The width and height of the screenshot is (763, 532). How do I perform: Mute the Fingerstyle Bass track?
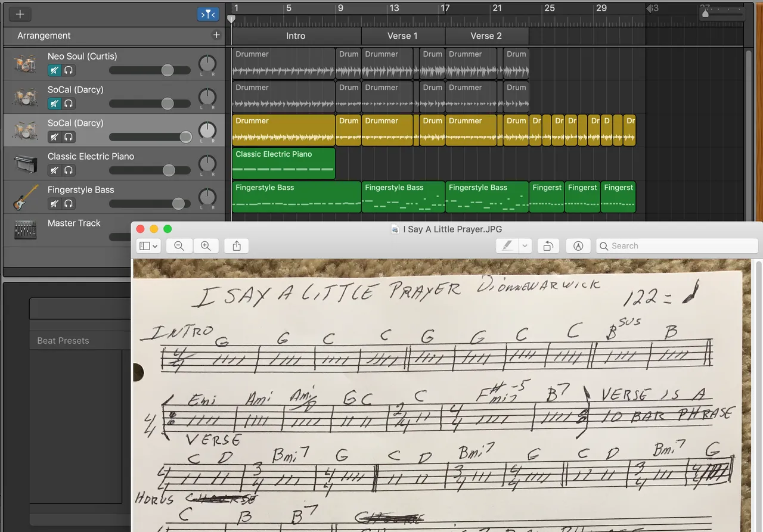tap(55, 204)
